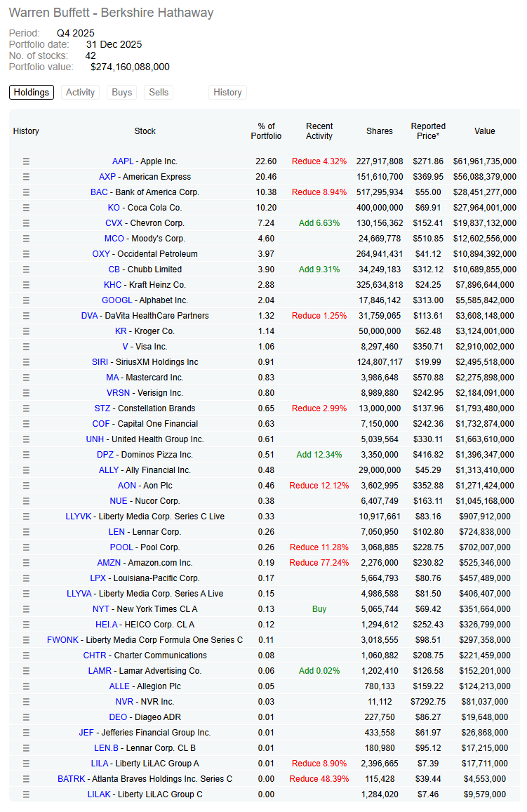Click history icon beside Dominos Pizza

pyautogui.click(x=26, y=455)
